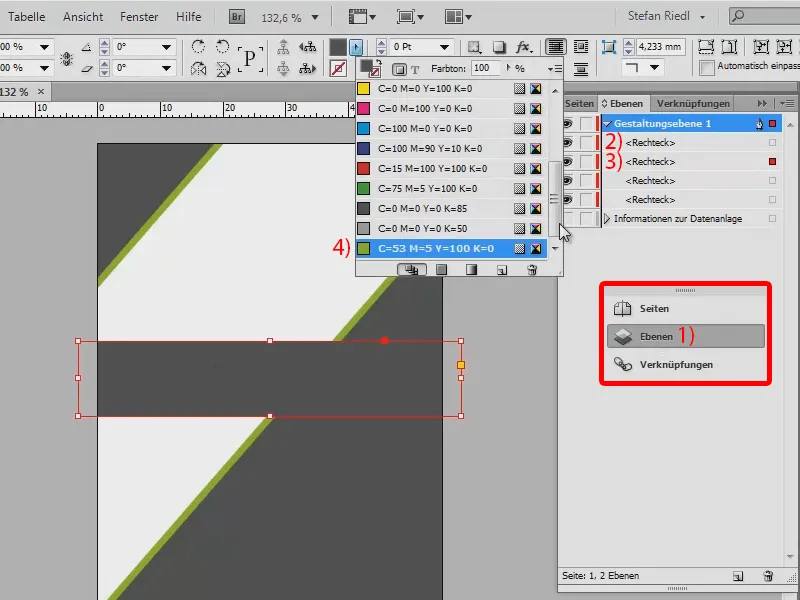The image size is (800, 600).
Task: Collapse the Gestaltungsebene 1 layer triangle
Action: pyautogui.click(x=607, y=123)
